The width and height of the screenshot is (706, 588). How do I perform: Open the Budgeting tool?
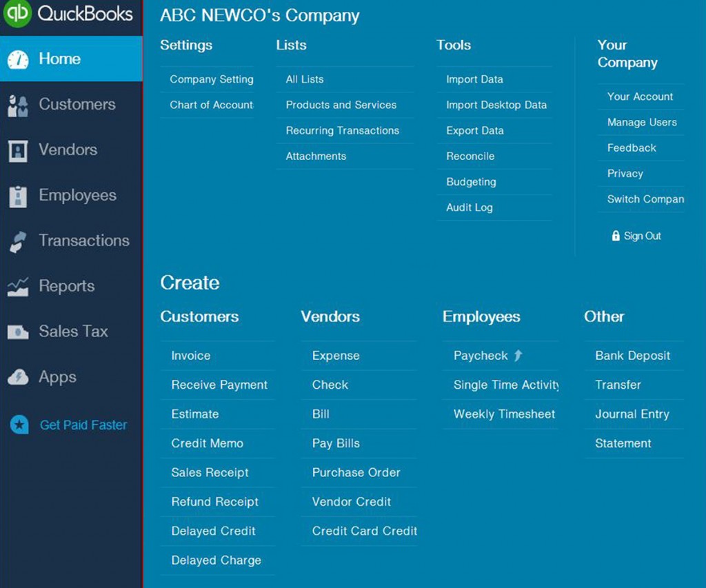(472, 182)
